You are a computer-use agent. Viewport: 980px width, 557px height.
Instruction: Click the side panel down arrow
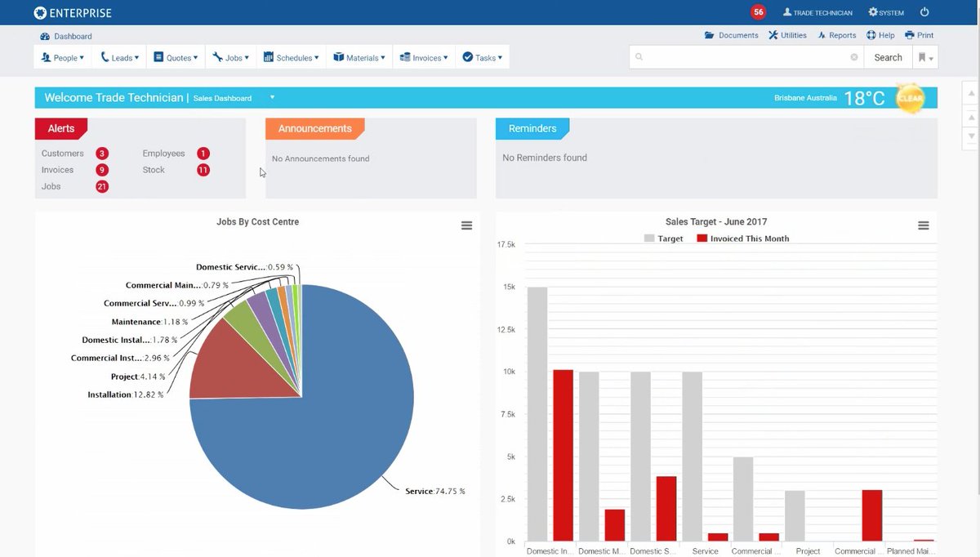coord(971,136)
